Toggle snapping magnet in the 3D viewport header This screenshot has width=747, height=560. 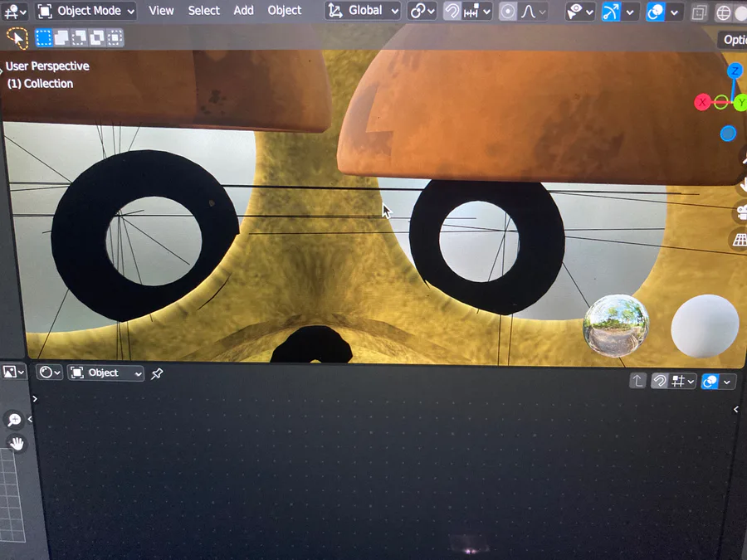click(452, 11)
